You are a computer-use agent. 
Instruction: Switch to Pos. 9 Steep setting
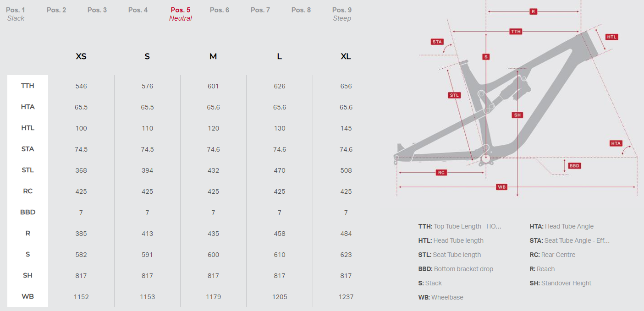(342, 14)
